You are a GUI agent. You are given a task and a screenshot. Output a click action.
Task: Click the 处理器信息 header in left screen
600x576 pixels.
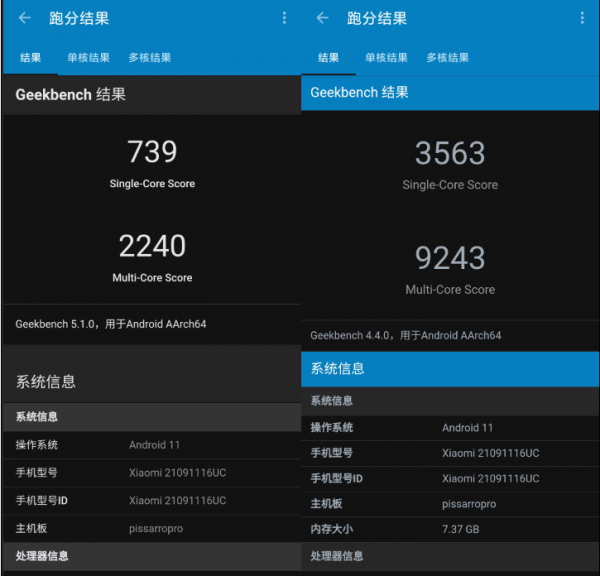coord(152,556)
